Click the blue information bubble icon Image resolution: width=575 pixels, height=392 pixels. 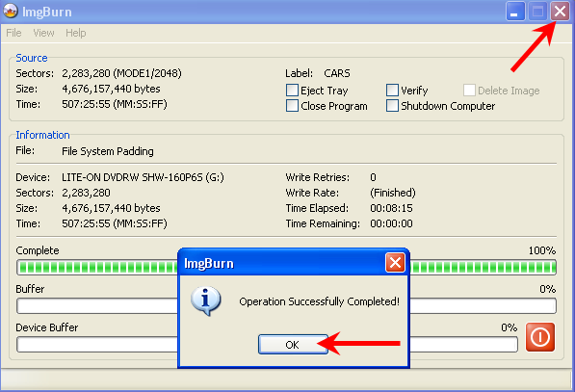click(206, 301)
